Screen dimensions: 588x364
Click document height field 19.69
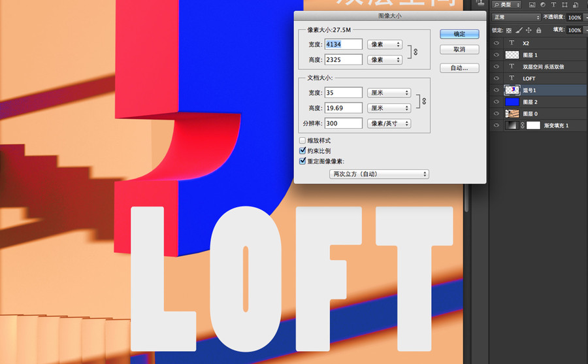(344, 108)
